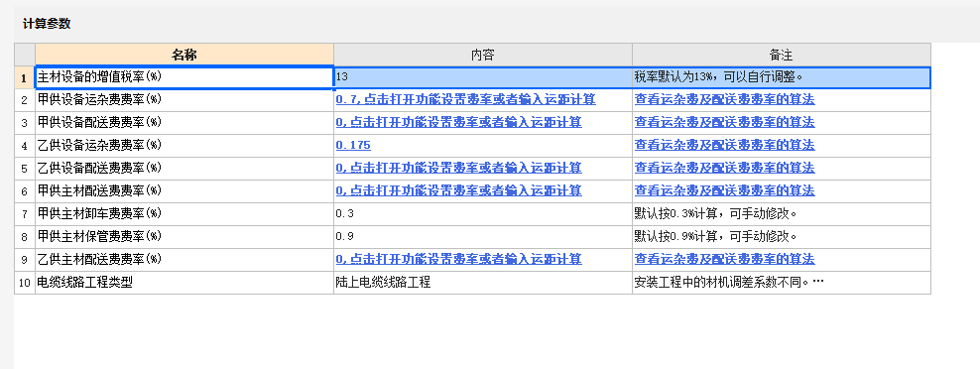This screenshot has height=369, width=980.
Task: Open rate setting link for 乙供设备配送费费率
Action: [x=458, y=168]
